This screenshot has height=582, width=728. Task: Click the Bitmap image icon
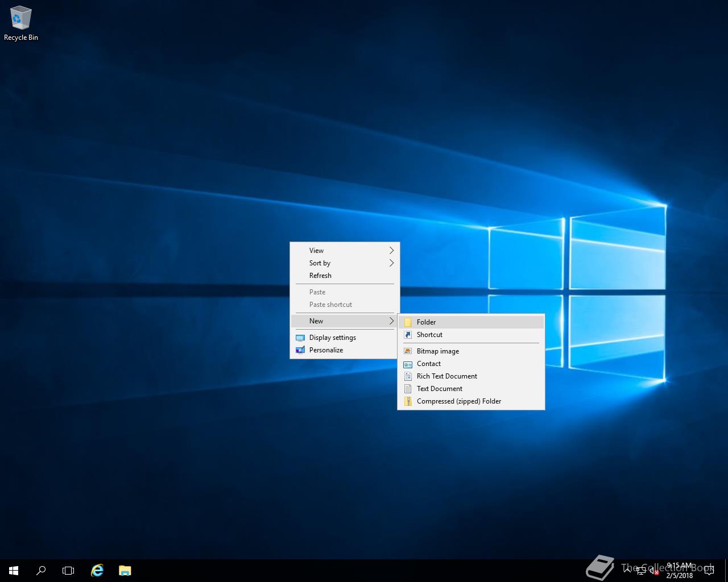pos(408,351)
